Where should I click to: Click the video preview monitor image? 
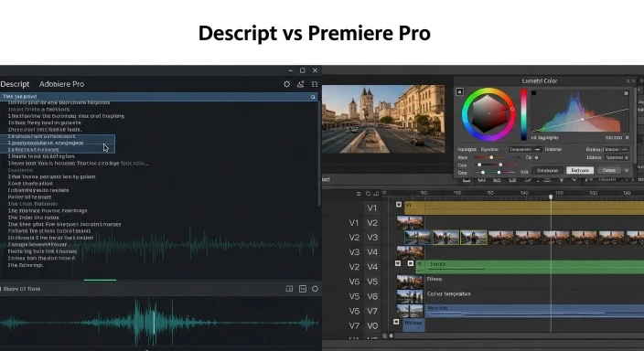point(383,119)
